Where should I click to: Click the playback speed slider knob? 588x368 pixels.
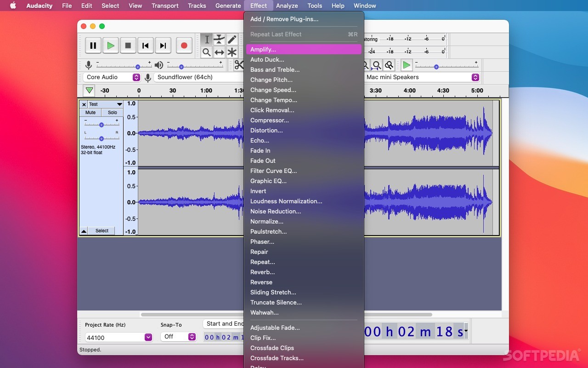[436, 67]
